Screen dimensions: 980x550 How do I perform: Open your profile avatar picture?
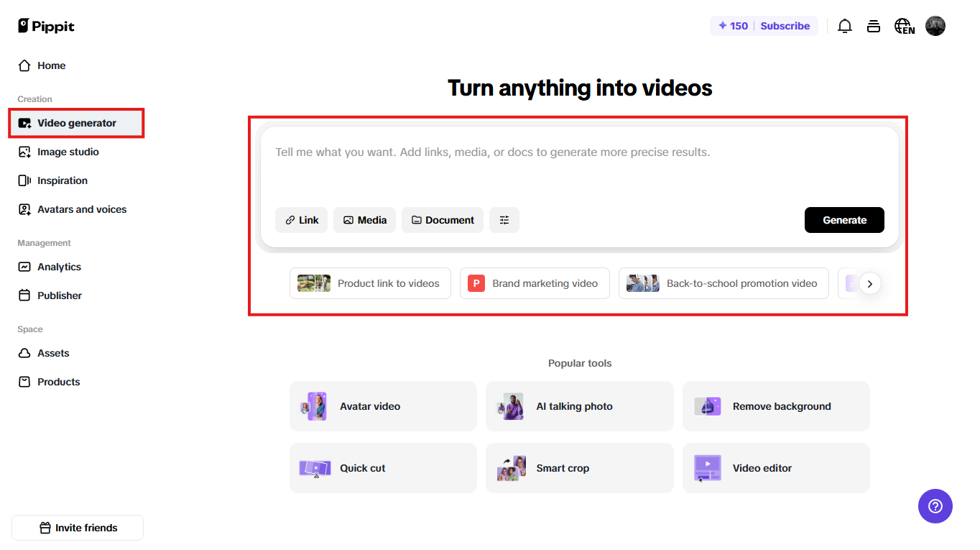point(935,26)
